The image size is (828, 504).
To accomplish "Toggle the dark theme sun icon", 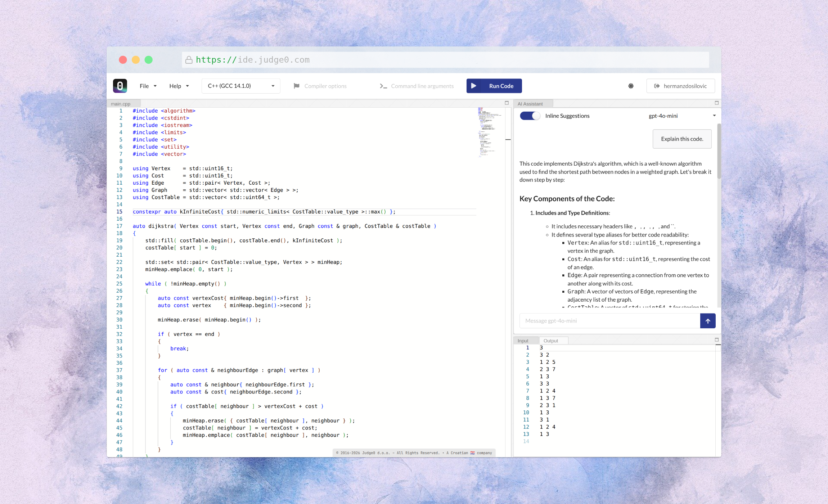I will 631,86.
